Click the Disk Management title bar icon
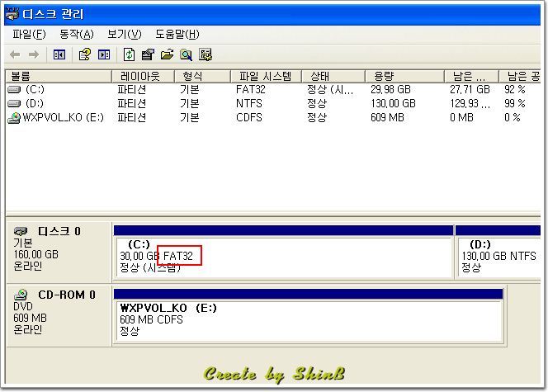The height and width of the screenshot is (392, 548). coord(12,14)
